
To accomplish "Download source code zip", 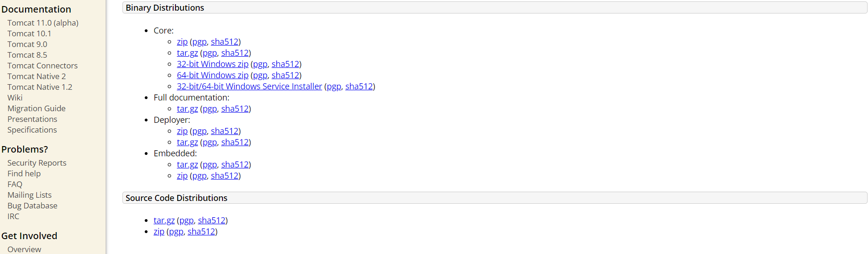I will click(159, 232).
